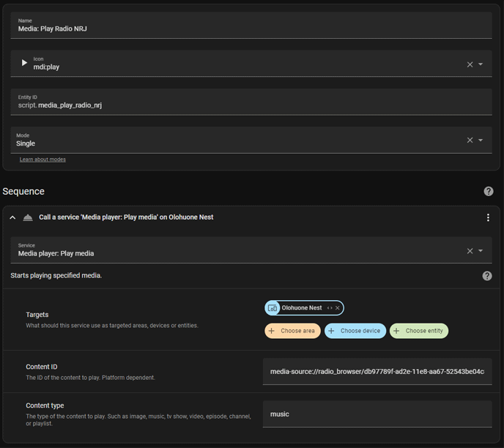Screen dimensions: 504x448
Task: Click the 'Content type' label
Action: (45, 406)
